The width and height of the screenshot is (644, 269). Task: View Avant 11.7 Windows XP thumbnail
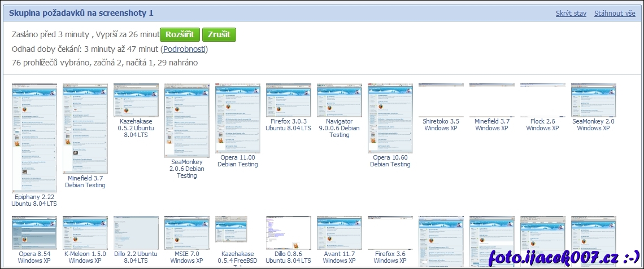tap(339, 232)
